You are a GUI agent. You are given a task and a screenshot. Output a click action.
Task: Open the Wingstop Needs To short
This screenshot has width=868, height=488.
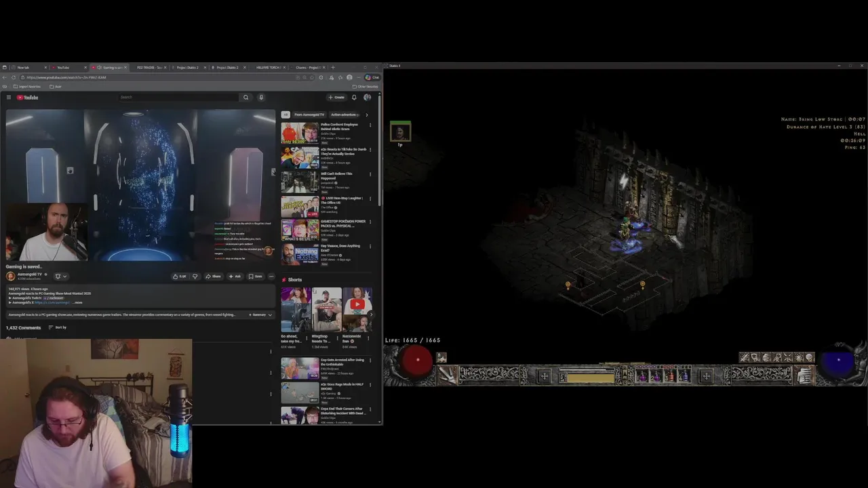(326, 310)
